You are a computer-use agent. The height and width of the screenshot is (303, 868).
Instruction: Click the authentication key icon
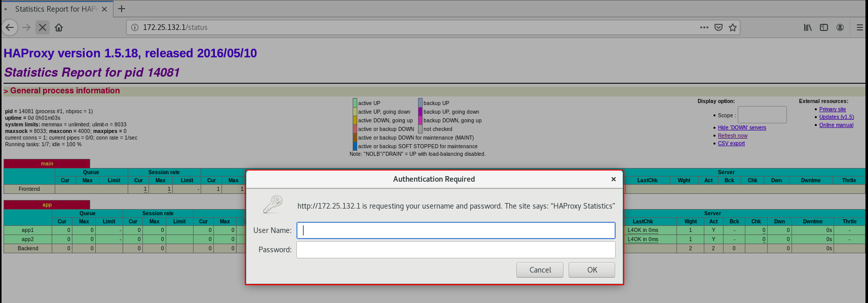[x=273, y=204]
